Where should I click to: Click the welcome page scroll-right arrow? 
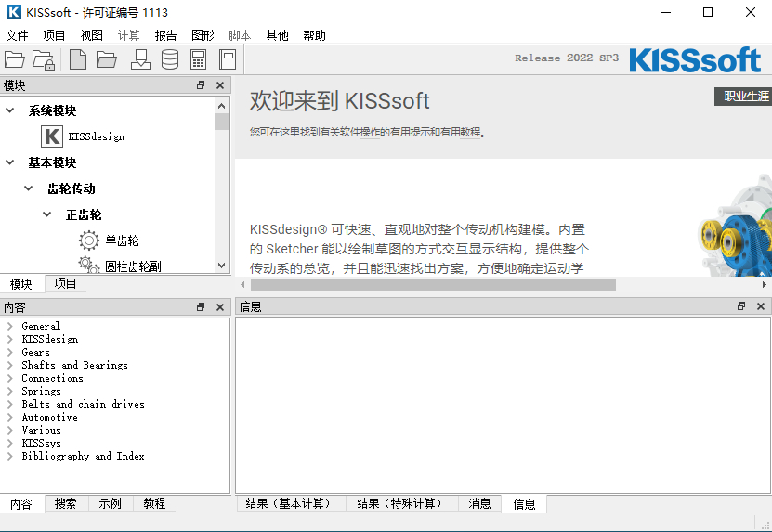point(765,284)
